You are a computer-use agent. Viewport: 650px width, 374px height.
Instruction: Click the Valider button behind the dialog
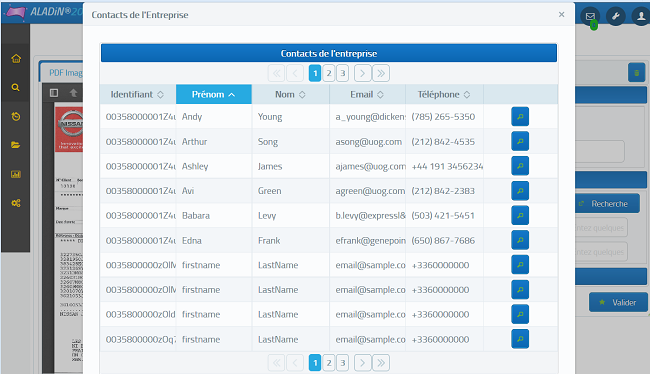click(x=618, y=302)
